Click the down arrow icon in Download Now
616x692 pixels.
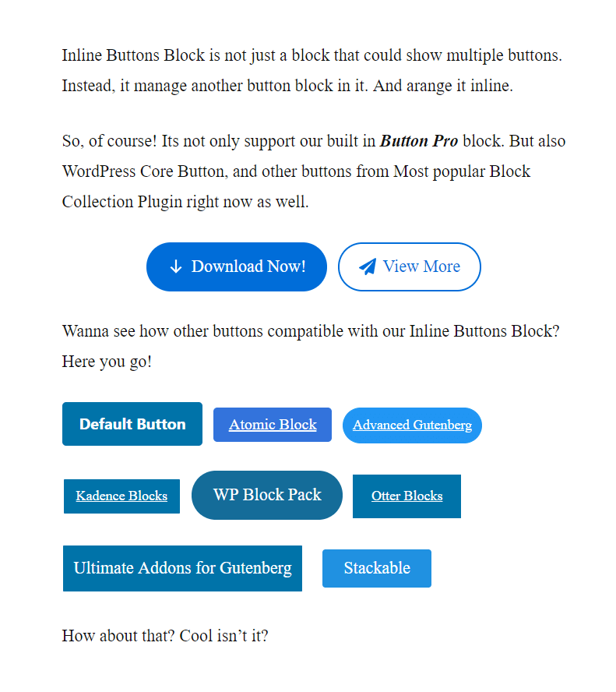tap(176, 267)
